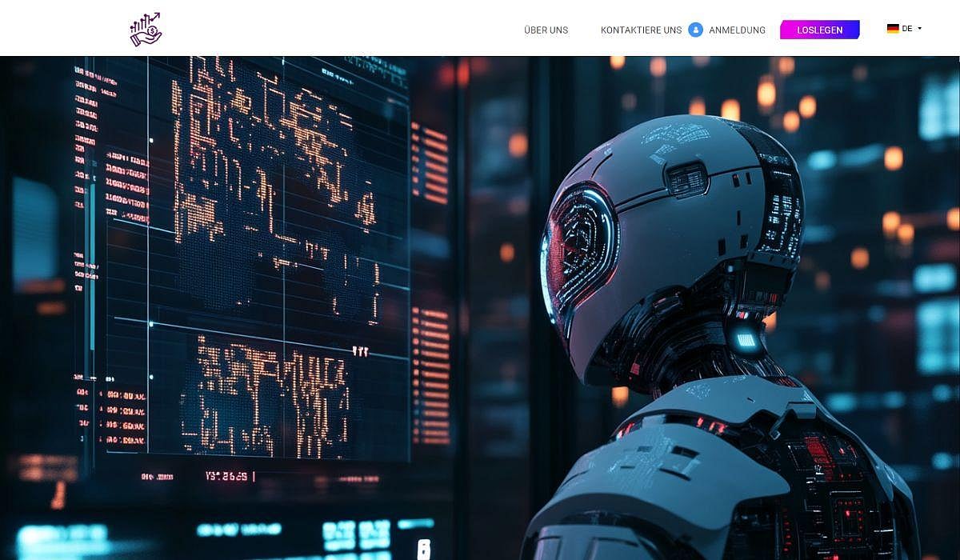Screen dimensions: 960x560
Task: Select KONTAKTIERE UNS in the navigation
Action: pos(642,30)
